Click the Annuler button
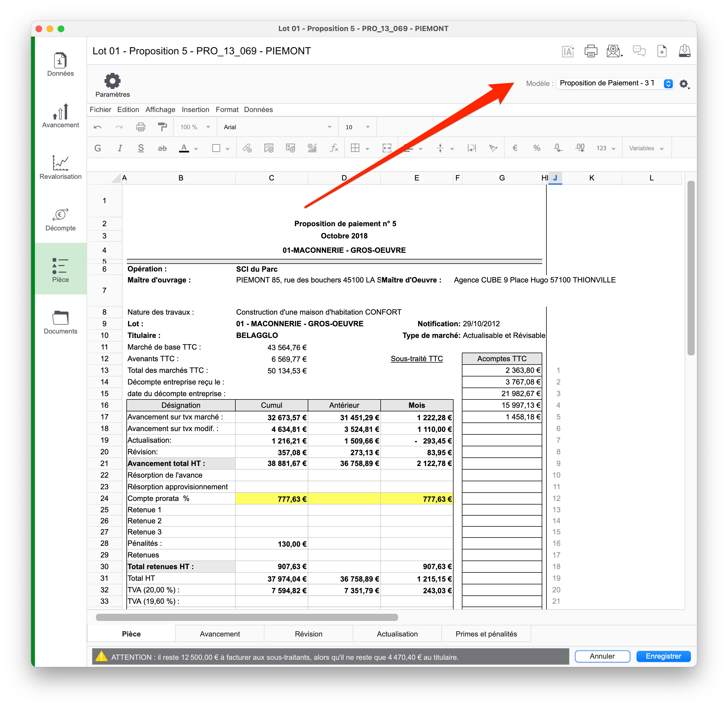 coord(602,656)
